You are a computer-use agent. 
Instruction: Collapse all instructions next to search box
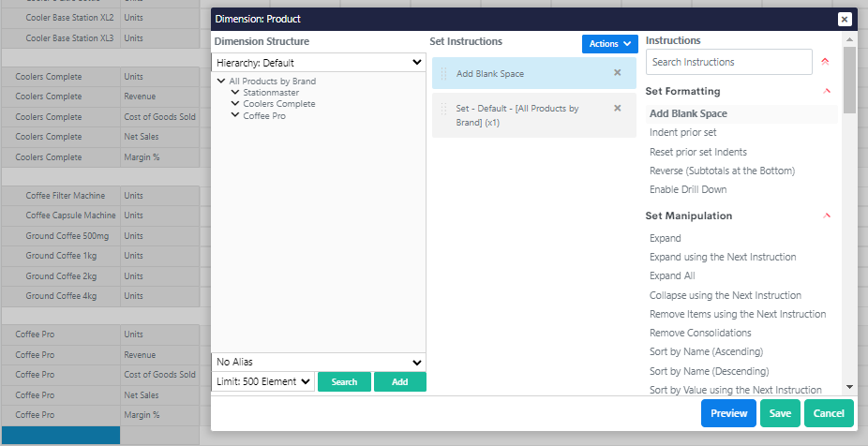tap(825, 62)
